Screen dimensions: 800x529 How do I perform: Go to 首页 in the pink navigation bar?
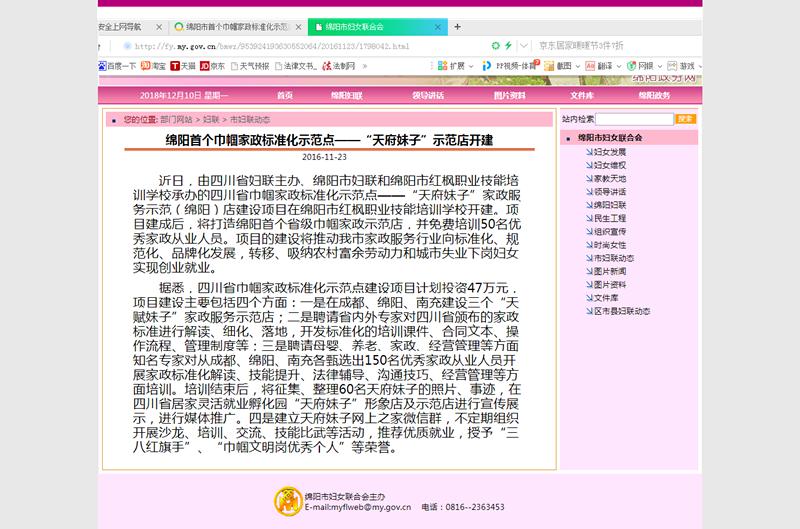pyautogui.click(x=285, y=95)
